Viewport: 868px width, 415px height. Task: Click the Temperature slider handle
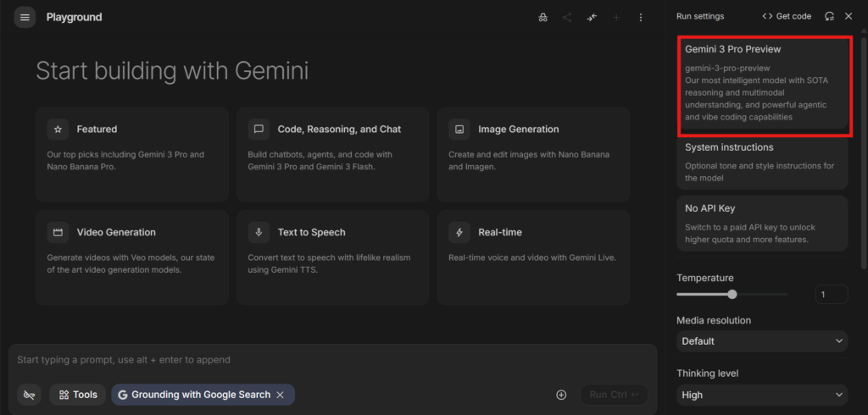tap(732, 295)
